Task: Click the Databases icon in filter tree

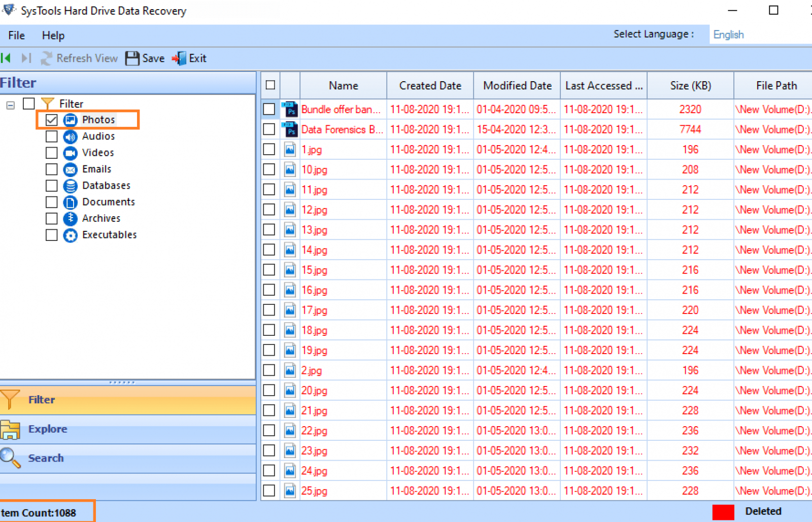Action: tap(70, 186)
